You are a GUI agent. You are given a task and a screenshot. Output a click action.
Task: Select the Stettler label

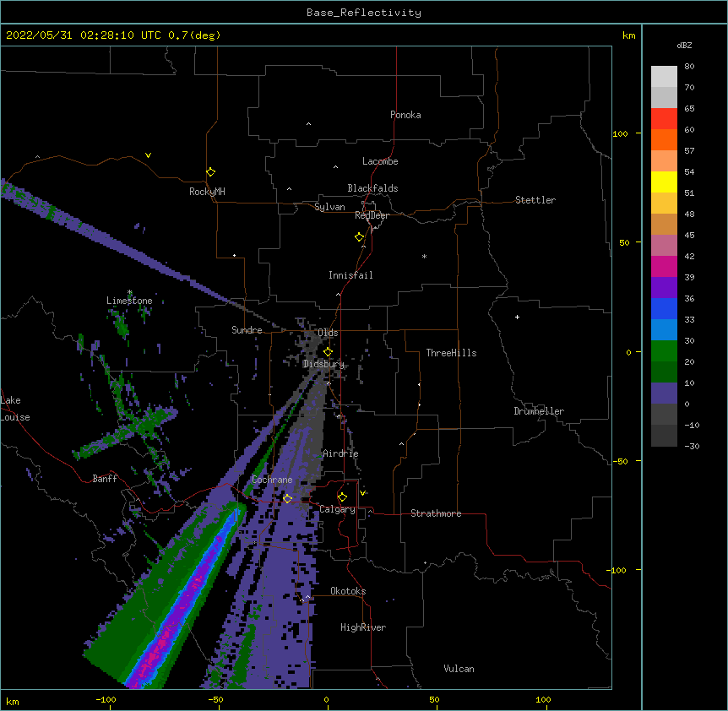point(535,200)
